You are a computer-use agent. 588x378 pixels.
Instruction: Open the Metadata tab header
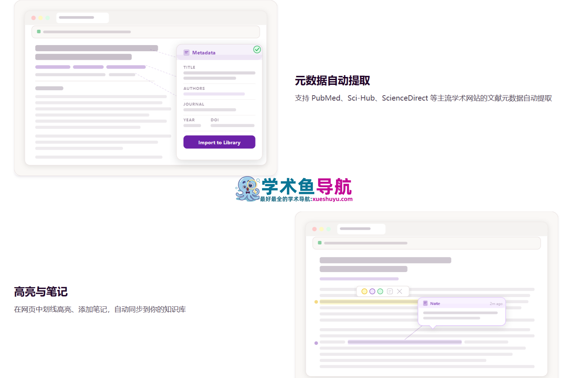click(204, 52)
